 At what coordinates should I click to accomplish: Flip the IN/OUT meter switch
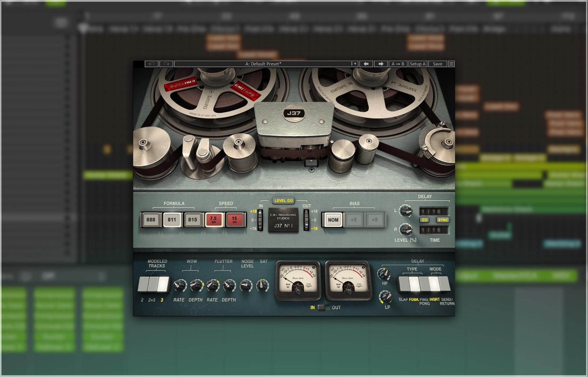point(323,307)
